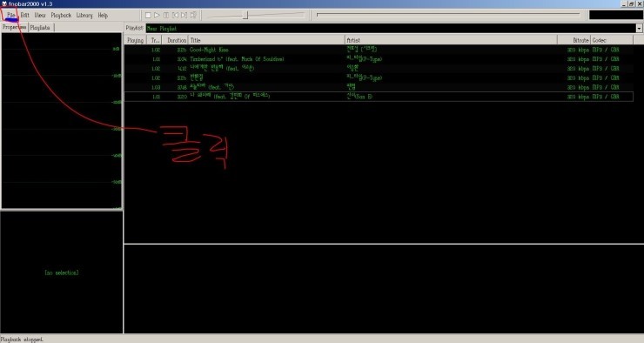Select the third playlist track title

click(x=222, y=68)
